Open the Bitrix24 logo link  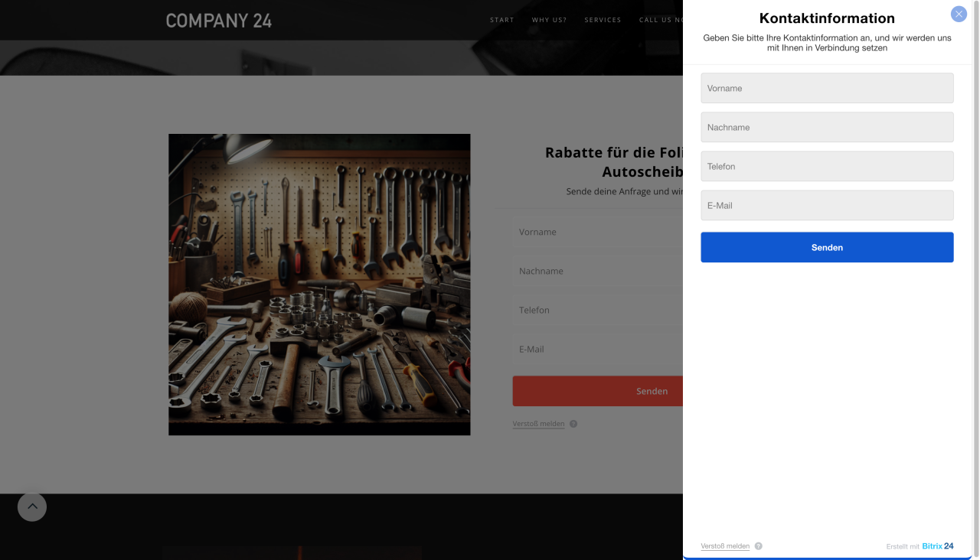(x=937, y=546)
